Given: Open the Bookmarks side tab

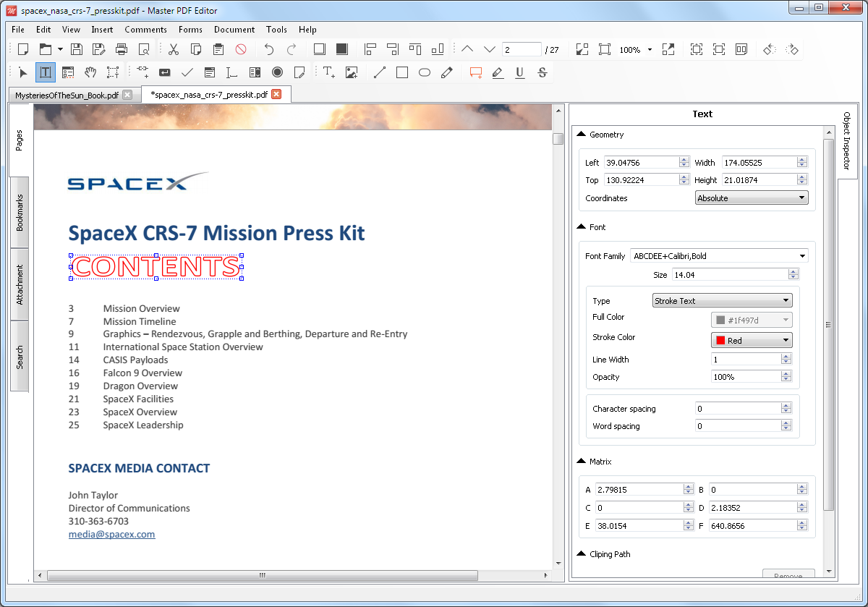Looking at the screenshot, I should click(x=20, y=213).
